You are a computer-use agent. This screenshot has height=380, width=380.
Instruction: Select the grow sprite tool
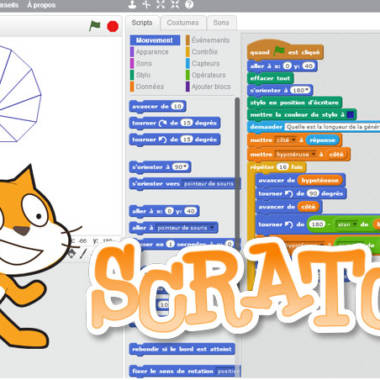point(160,4)
